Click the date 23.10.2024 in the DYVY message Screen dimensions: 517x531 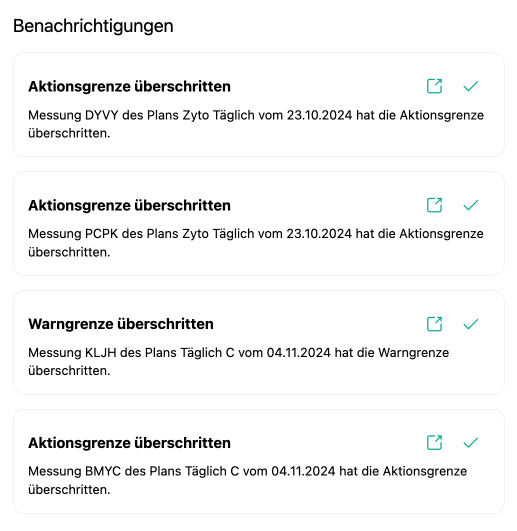coord(320,115)
